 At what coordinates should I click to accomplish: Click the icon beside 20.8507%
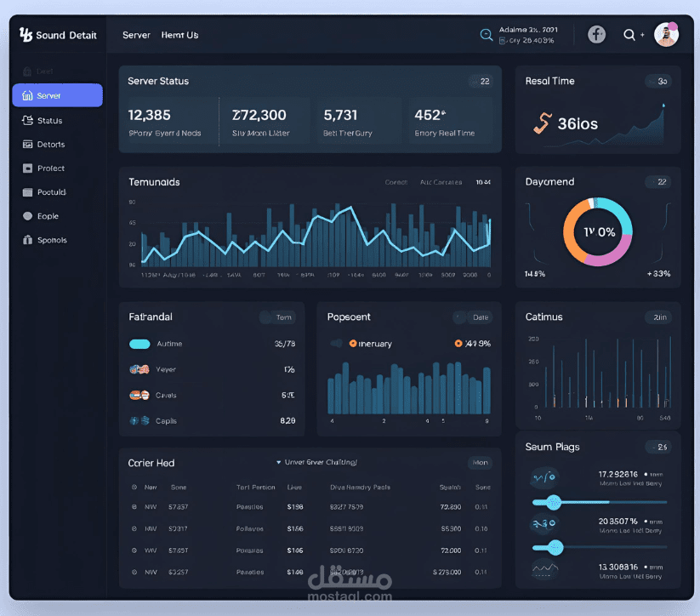544,523
